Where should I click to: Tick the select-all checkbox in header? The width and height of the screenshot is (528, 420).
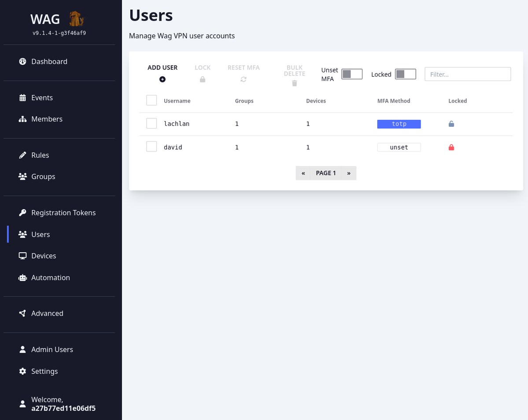coord(151,100)
